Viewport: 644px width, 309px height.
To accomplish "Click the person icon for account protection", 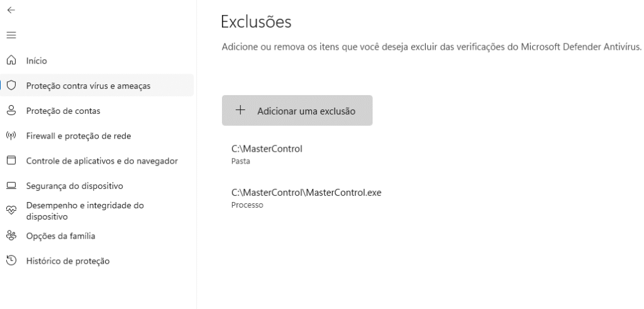I will (11, 111).
